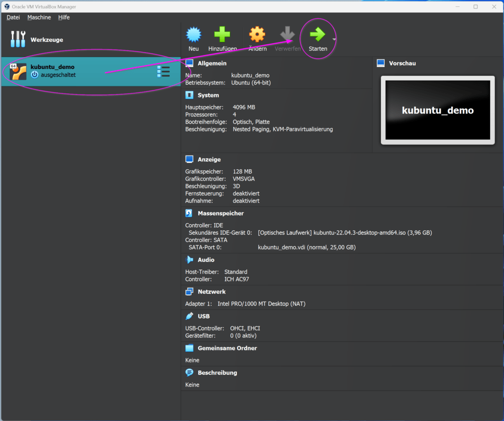Click the Nested Paging, KVM-Paravirtualisierung value
This screenshot has height=421, width=504.
[283, 129]
